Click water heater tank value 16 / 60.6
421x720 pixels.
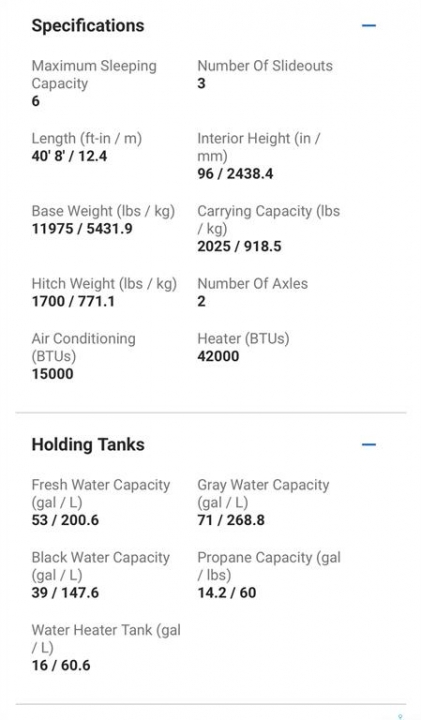61,665
